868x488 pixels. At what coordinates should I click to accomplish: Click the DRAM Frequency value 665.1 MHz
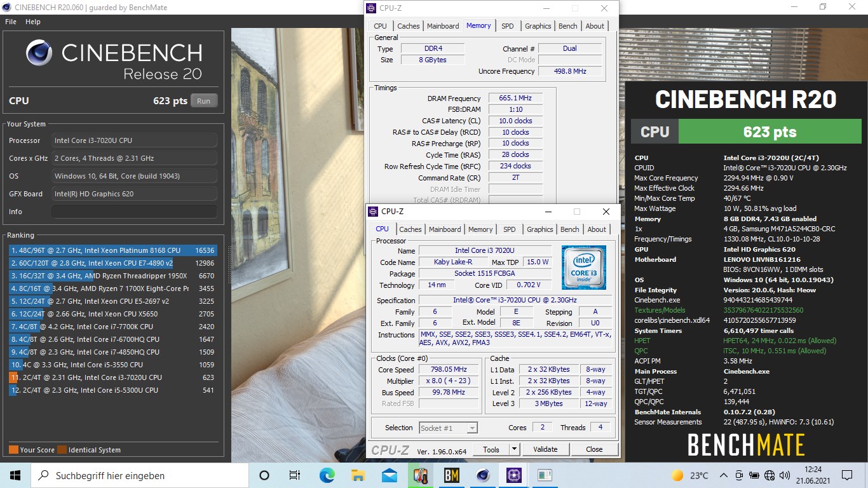coord(515,98)
